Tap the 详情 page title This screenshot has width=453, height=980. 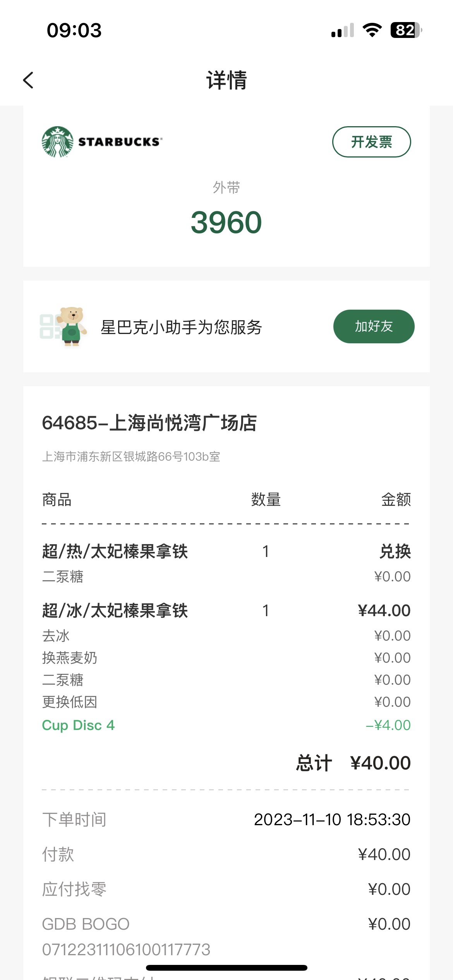[226, 80]
